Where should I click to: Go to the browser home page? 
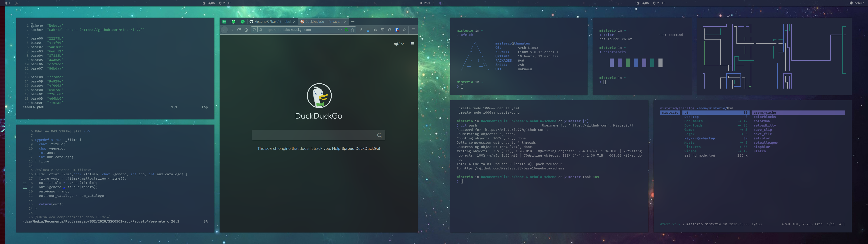point(246,30)
